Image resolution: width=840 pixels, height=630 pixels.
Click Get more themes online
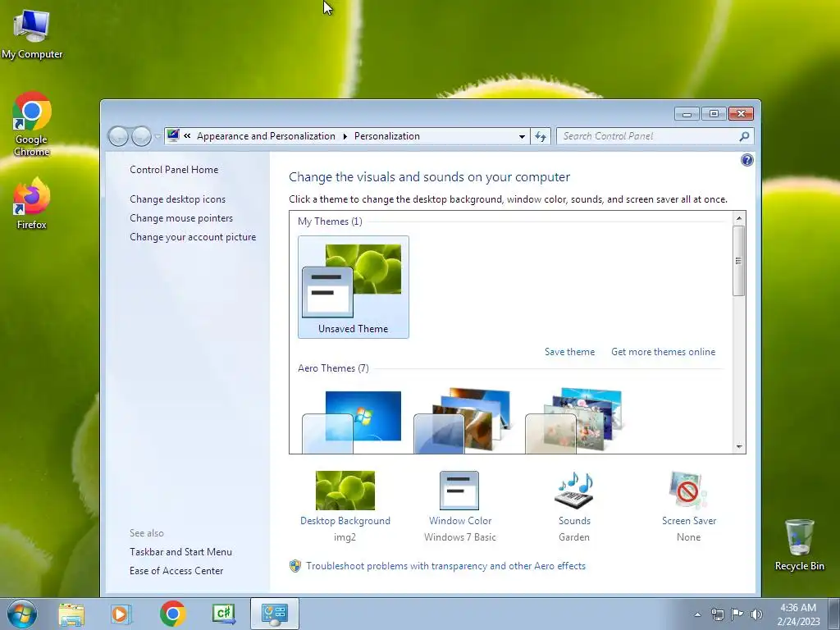663,352
